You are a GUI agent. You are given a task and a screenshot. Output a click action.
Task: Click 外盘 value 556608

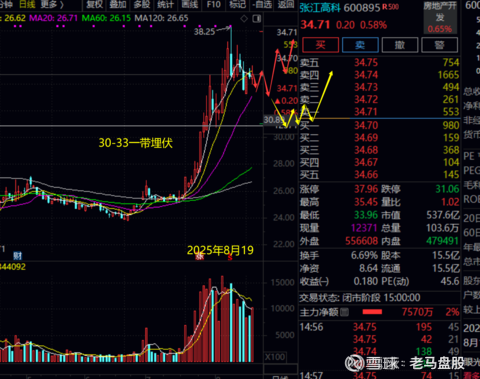pos(362,241)
